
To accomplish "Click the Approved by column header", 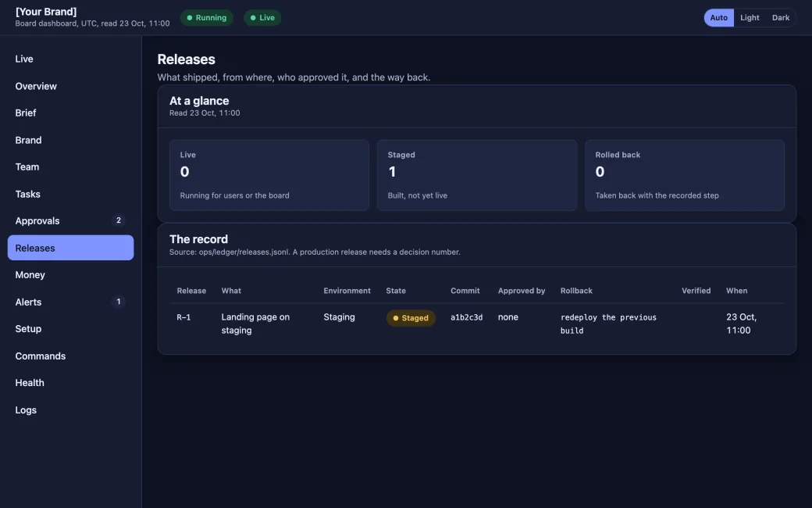I will pyautogui.click(x=522, y=291).
